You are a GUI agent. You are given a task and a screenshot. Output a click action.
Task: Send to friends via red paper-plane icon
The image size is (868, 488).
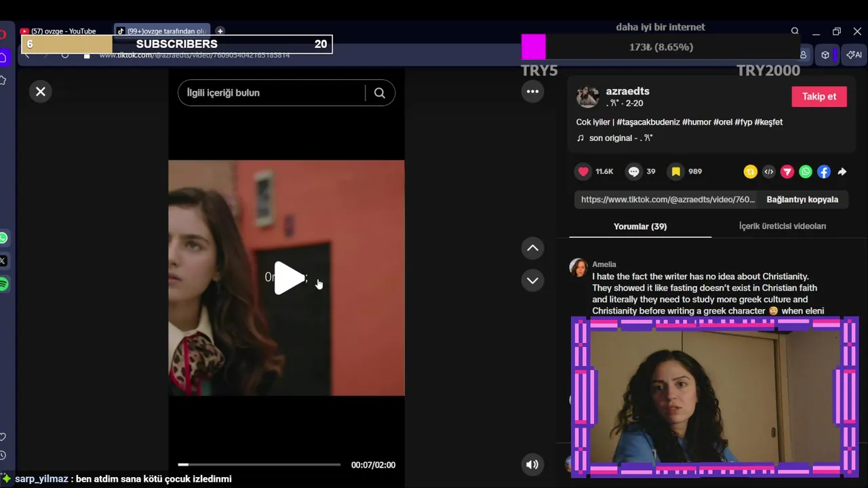tap(787, 171)
